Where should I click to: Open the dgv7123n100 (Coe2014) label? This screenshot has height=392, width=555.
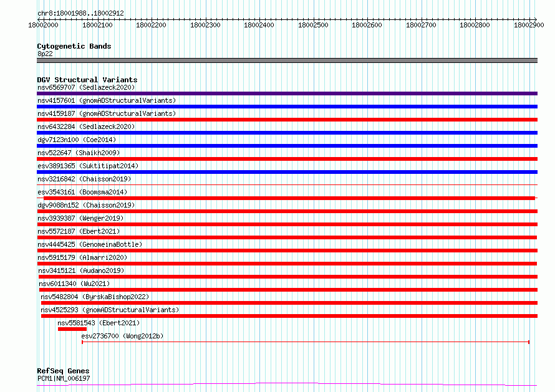coord(77,140)
